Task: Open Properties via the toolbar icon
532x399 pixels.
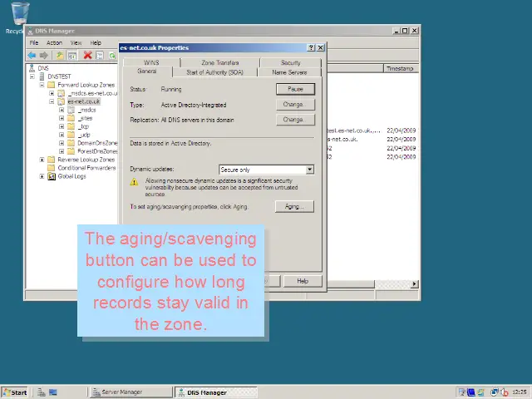Action: tap(100, 56)
